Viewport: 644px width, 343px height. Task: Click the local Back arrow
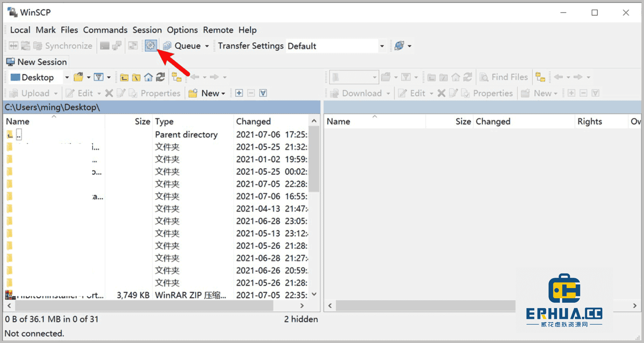pos(195,77)
